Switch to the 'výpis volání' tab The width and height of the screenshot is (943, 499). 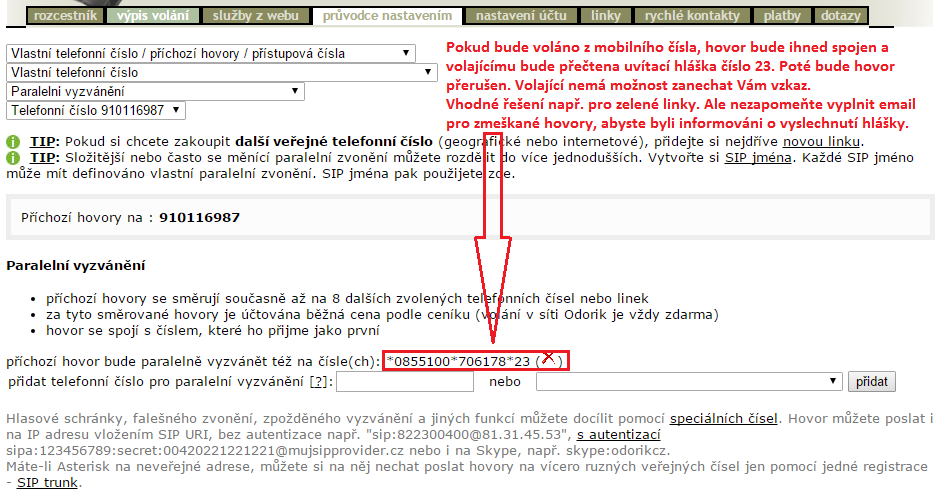pyautogui.click(x=151, y=16)
